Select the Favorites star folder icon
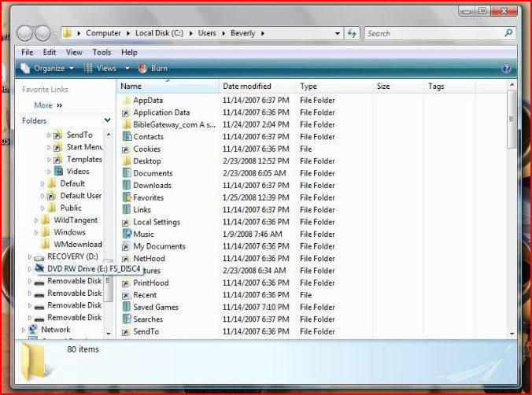 pos(127,197)
